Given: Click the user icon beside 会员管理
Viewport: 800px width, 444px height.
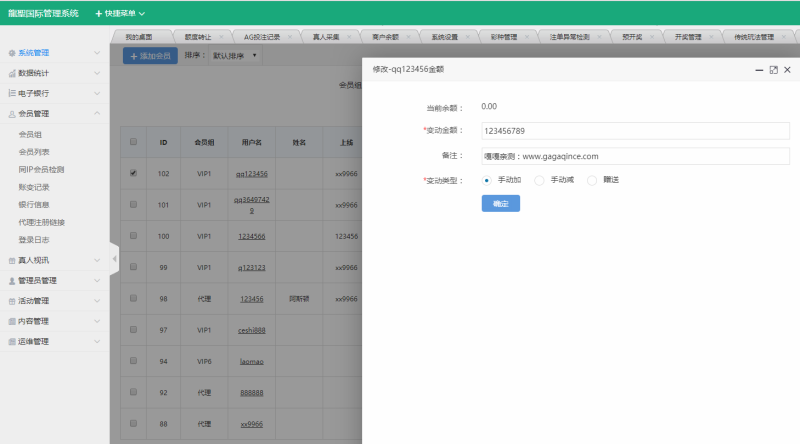Looking at the screenshot, I should 12,114.
